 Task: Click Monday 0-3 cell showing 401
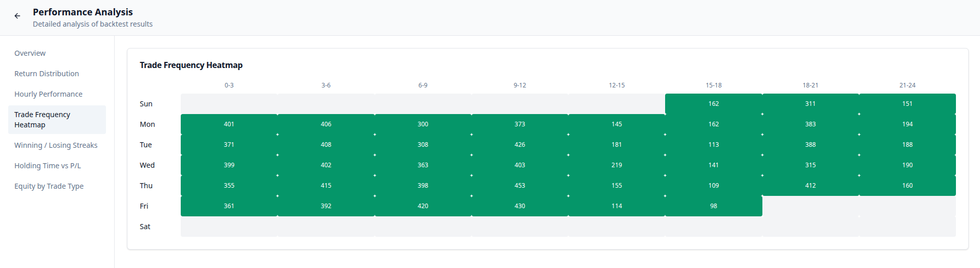[229, 124]
